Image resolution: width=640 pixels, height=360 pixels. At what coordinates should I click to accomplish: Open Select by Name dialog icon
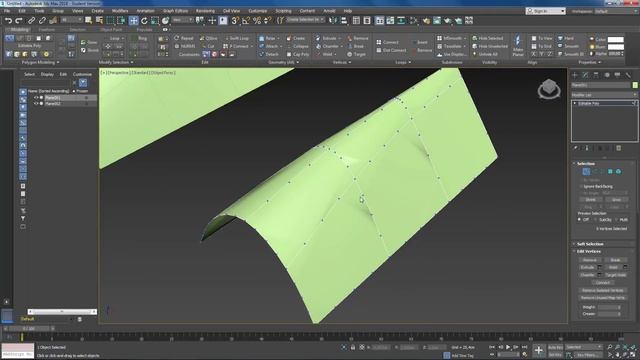point(99,20)
